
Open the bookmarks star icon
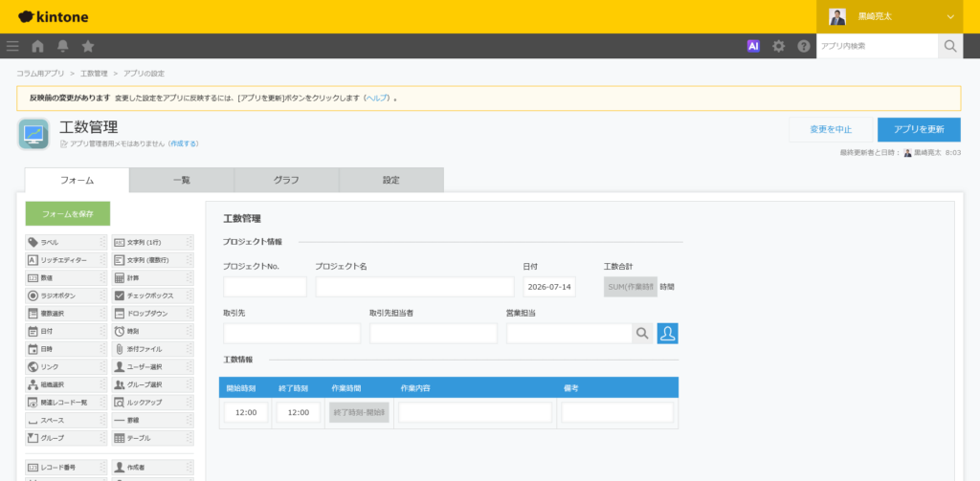(88, 46)
